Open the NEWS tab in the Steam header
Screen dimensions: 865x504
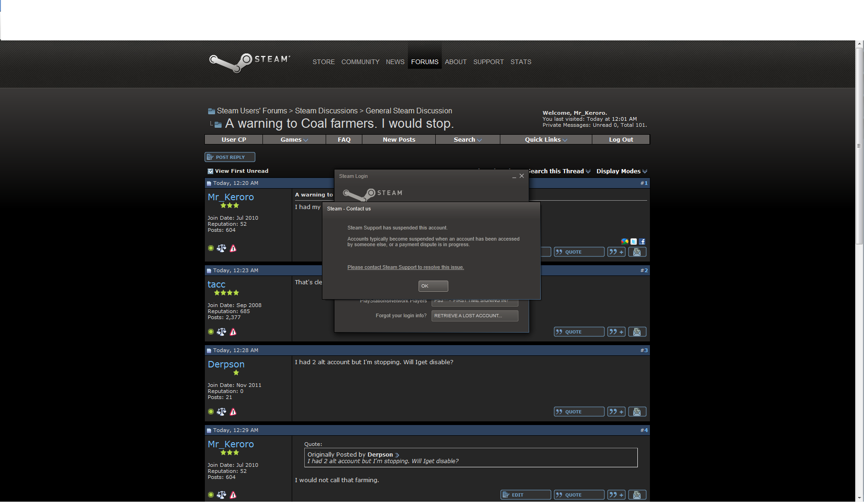(x=395, y=62)
